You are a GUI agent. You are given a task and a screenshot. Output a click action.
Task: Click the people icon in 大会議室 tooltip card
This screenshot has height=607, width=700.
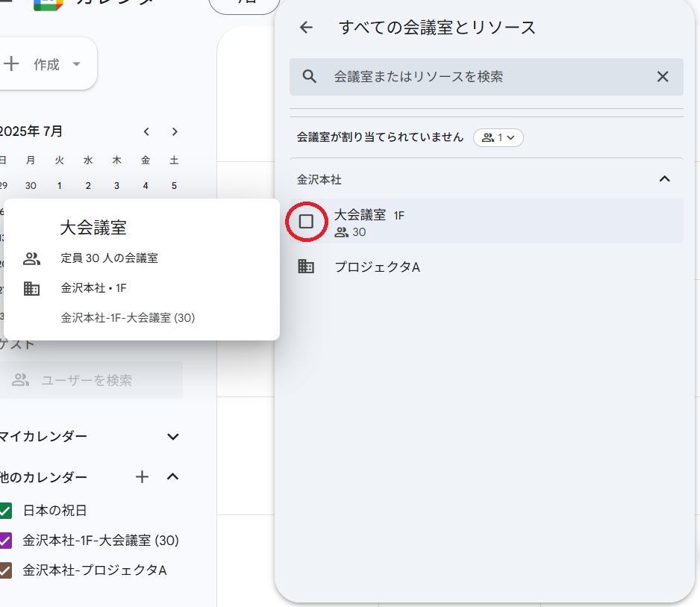click(31, 258)
